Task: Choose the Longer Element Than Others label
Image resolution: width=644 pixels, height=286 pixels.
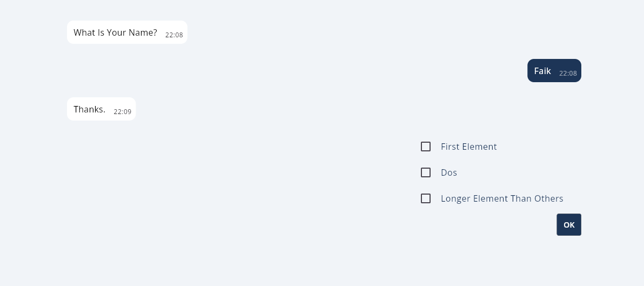Action: tap(502, 198)
